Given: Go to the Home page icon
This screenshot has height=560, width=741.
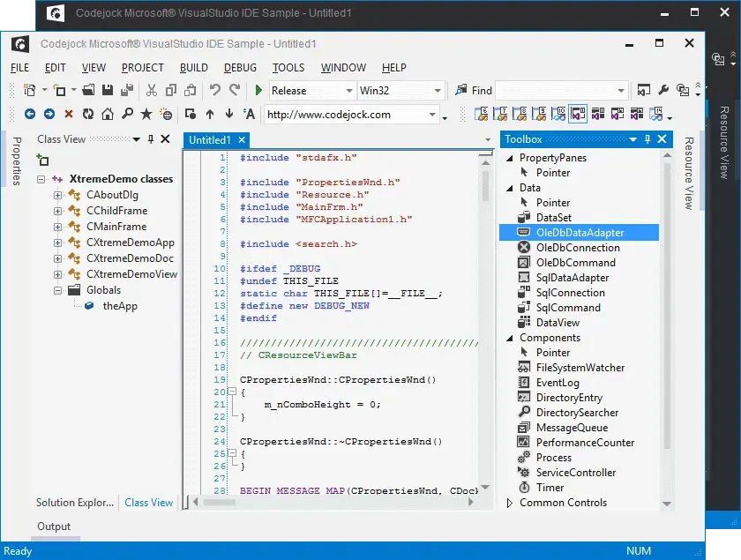Looking at the screenshot, I should pos(108,114).
